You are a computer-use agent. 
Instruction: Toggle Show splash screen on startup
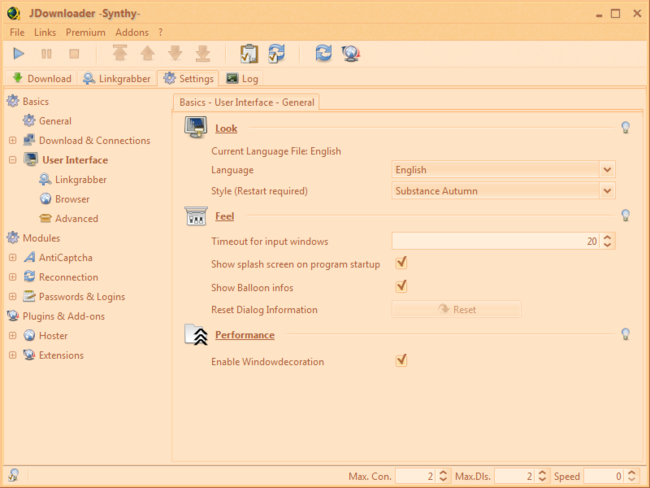click(x=401, y=263)
